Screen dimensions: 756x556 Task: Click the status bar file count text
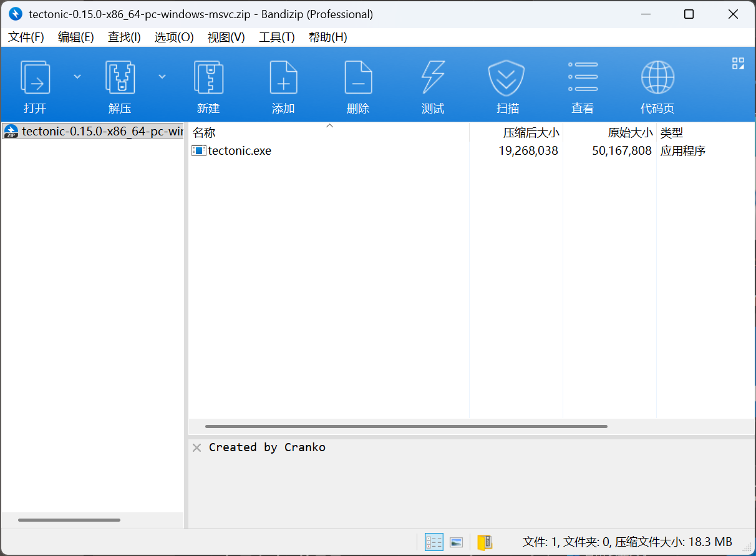pos(627,542)
